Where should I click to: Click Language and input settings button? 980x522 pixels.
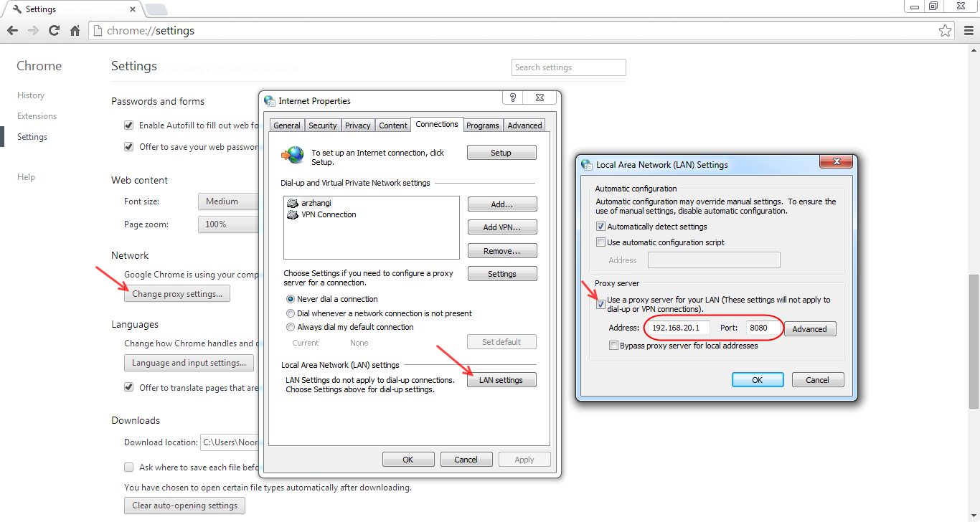(189, 363)
